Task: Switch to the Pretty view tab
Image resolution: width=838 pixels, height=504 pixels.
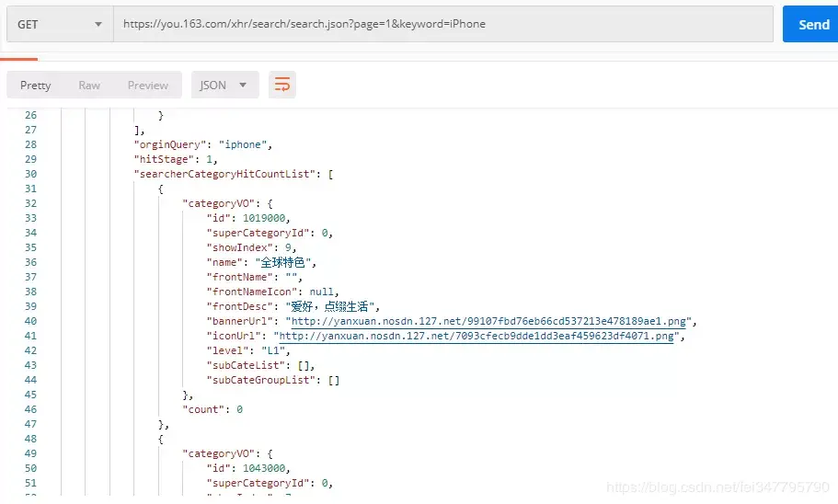Action: tap(35, 85)
